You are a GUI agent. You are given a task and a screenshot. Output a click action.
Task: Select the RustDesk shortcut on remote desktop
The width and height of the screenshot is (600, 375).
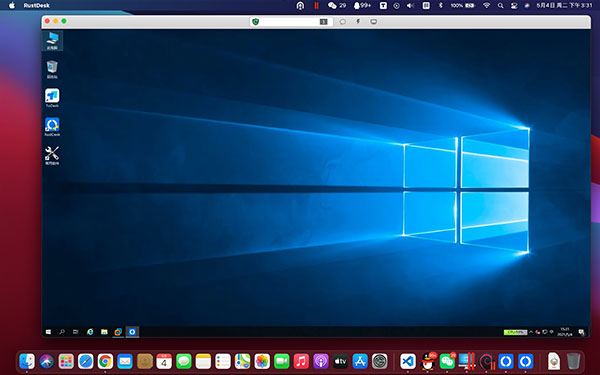point(52,127)
